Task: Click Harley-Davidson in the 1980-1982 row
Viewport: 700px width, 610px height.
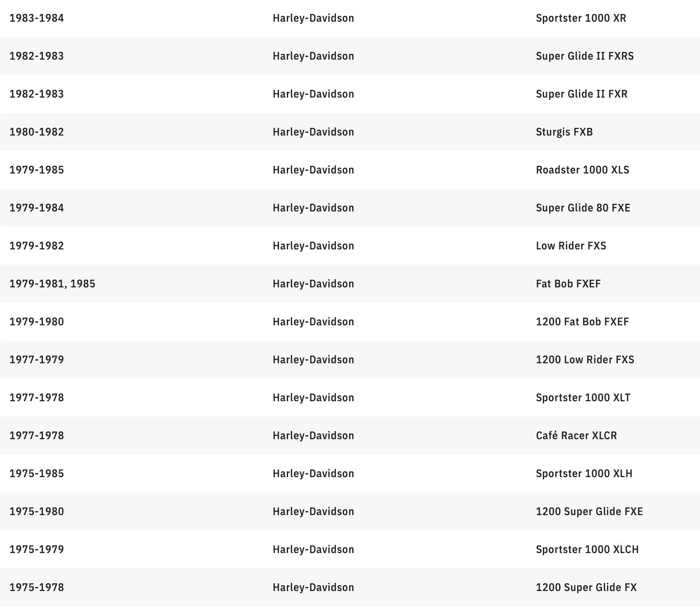Action: coord(313,132)
